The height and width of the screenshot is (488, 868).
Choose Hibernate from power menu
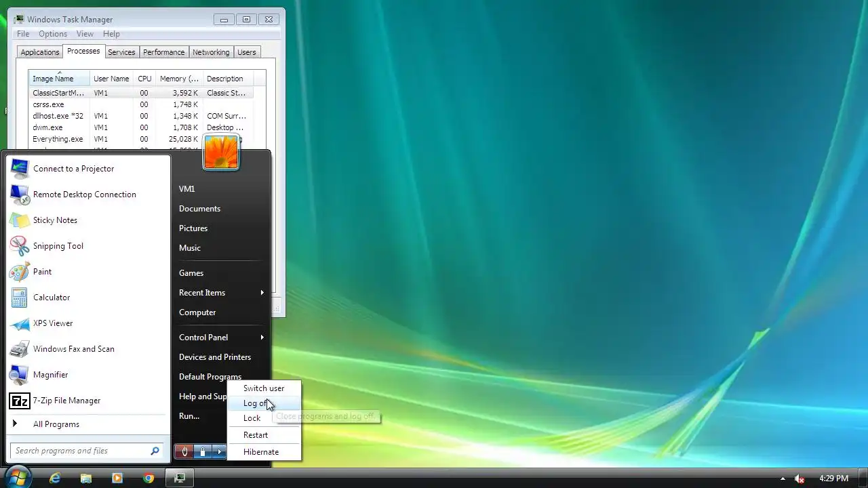(x=264, y=452)
